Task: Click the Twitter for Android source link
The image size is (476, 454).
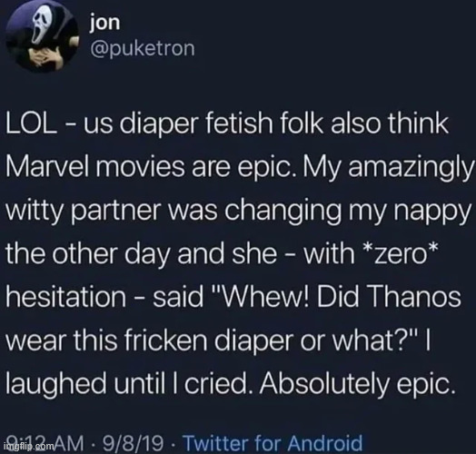Action: coord(273,443)
